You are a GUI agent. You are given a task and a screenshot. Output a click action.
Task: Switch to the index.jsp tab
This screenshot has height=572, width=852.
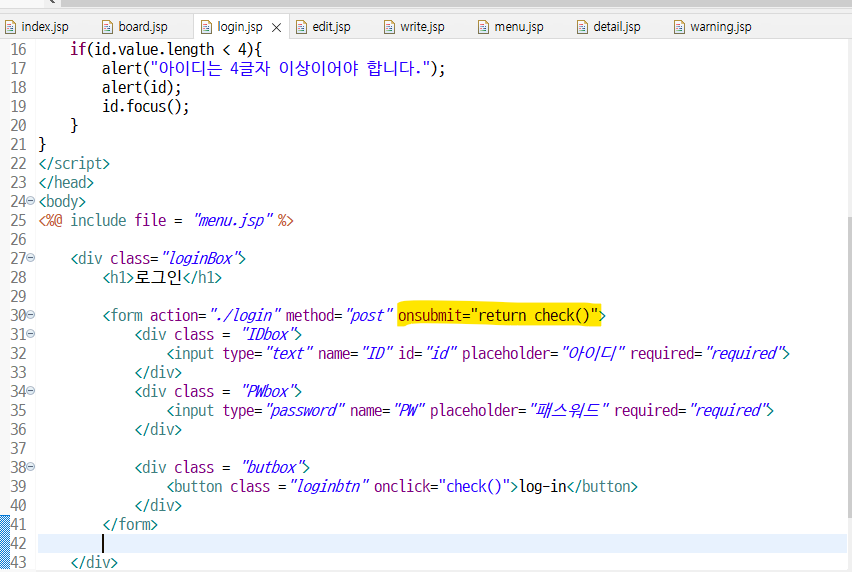37,27
